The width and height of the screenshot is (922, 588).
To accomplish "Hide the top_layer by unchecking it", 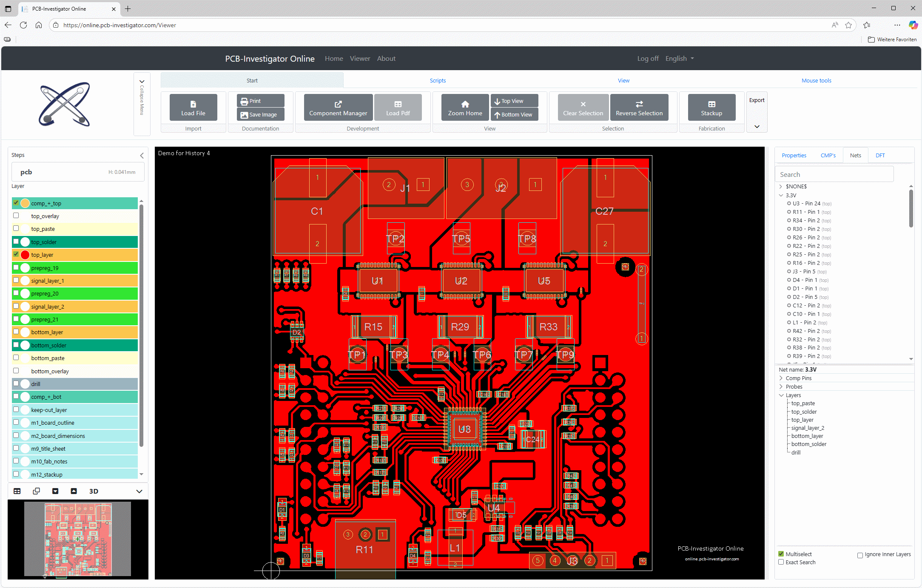I will tap(16, 254).
